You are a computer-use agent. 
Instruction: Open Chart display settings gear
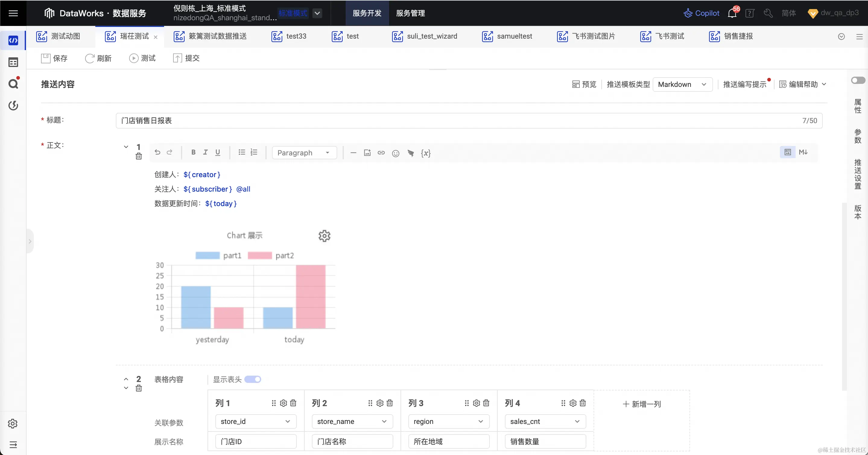[324, 236]
